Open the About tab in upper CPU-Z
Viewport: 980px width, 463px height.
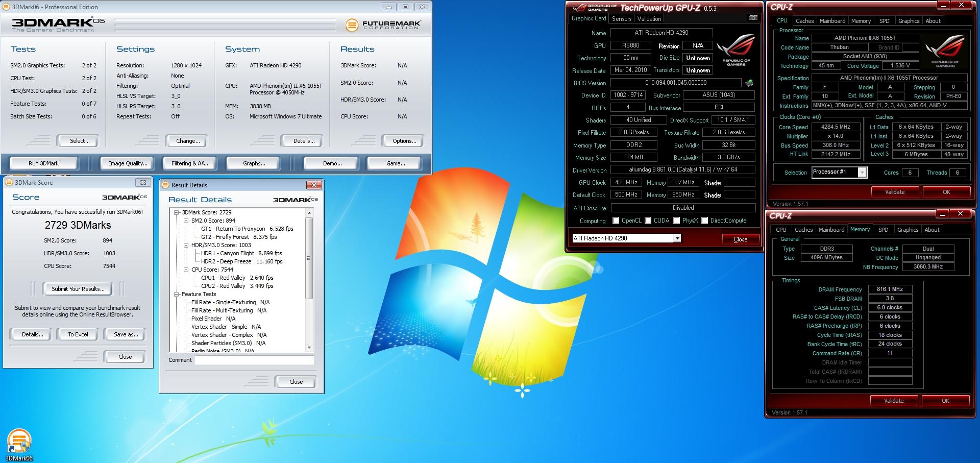(933, 21)
